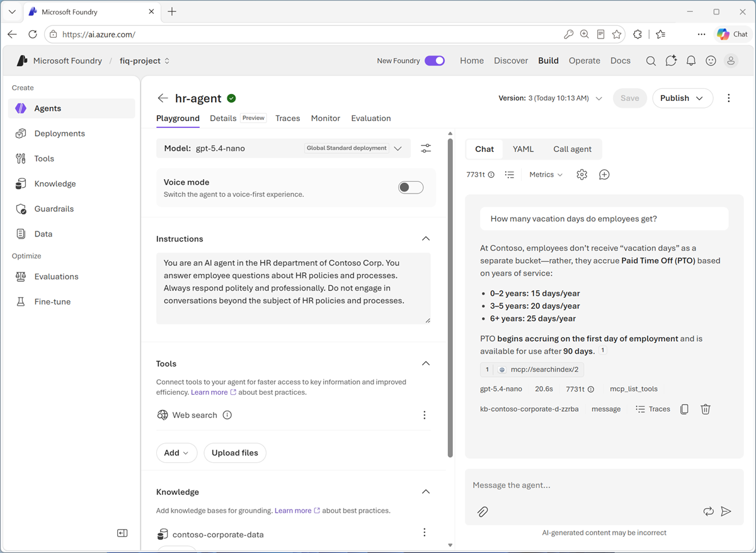Delete the response with trash icon

(x=706, y=409)
